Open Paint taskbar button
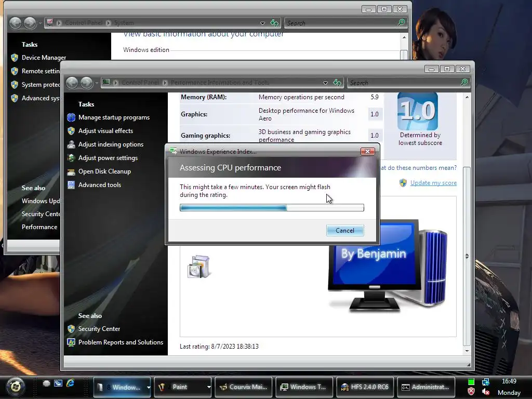This screenshot has width=532, height=399. tap(180, 387)
